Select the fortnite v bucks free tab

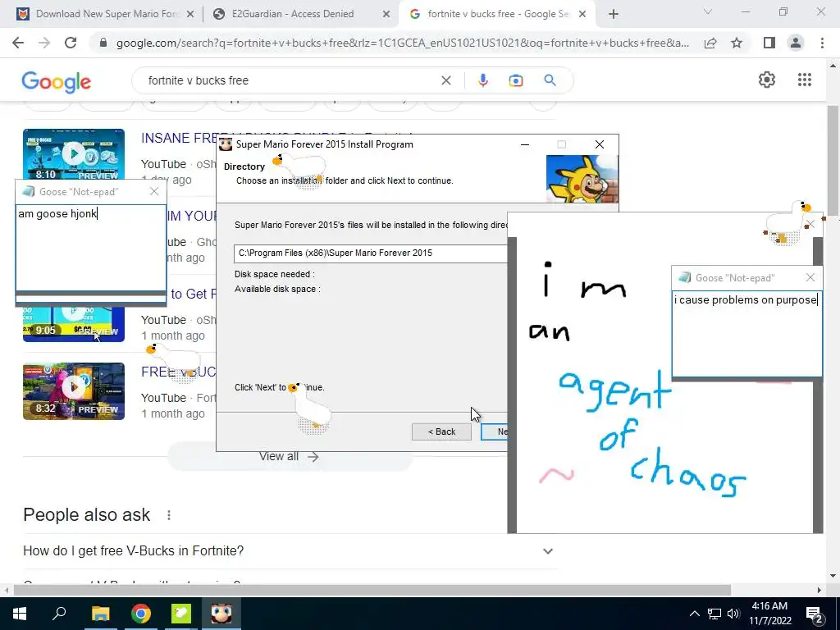[498, 15]
